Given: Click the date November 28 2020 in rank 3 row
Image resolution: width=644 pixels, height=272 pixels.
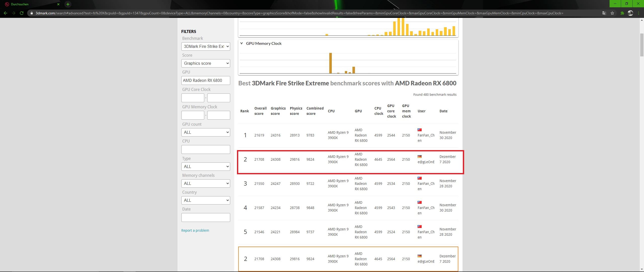Looking at the screenshot, I should (448, 184).
